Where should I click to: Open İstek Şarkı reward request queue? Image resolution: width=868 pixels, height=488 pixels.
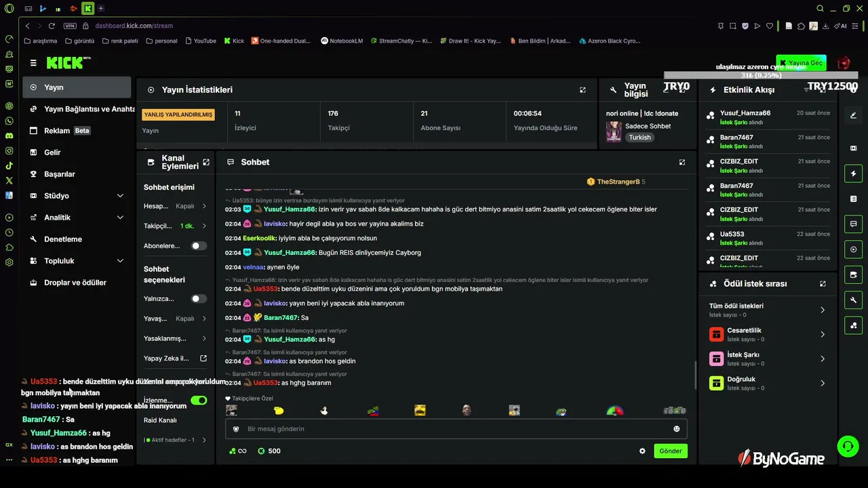tap(767, 359)
